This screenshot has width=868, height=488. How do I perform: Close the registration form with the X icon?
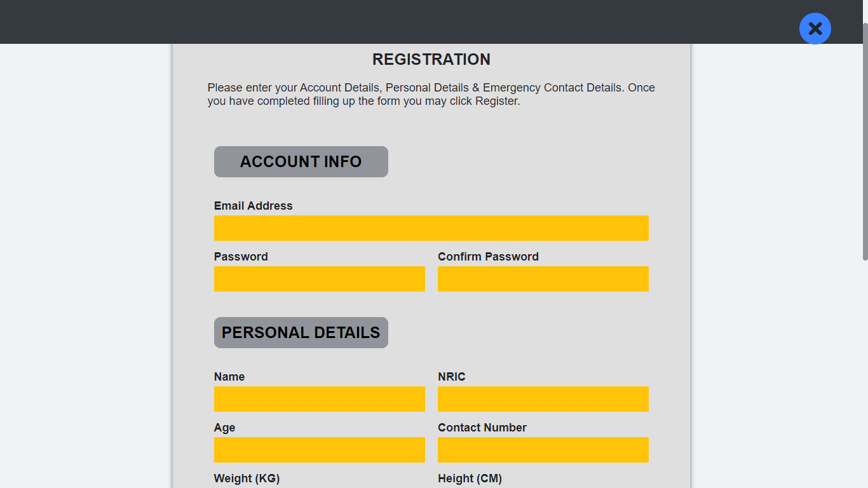[x=815, y=29]
